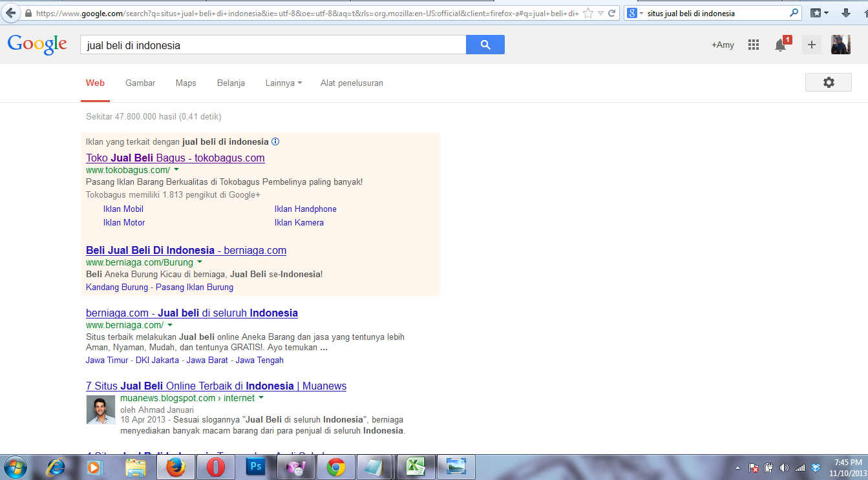
Task: Click the Google logo
Action: pyautogui.click(x=37, y=45)
